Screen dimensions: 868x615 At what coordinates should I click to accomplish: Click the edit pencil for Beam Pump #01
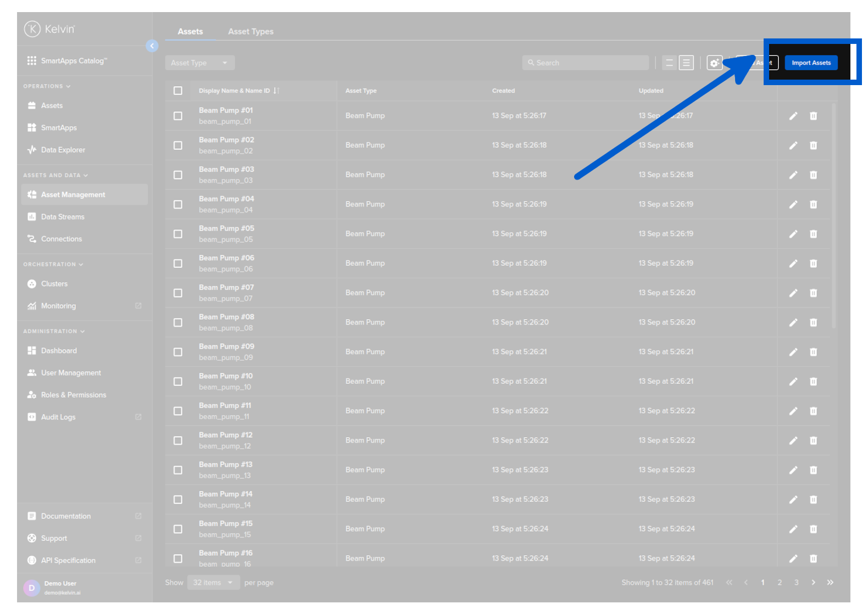tap(793, 116)
